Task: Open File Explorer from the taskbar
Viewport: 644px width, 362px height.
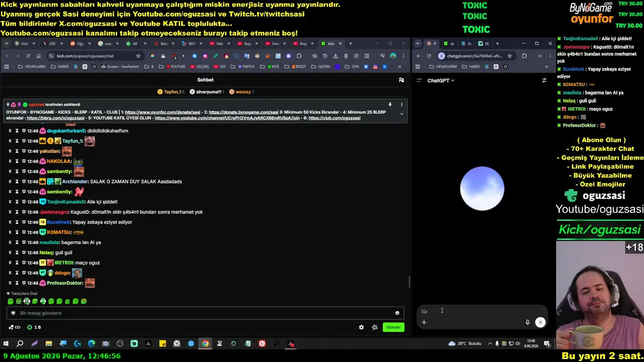Action: click(x=49, y=344)
